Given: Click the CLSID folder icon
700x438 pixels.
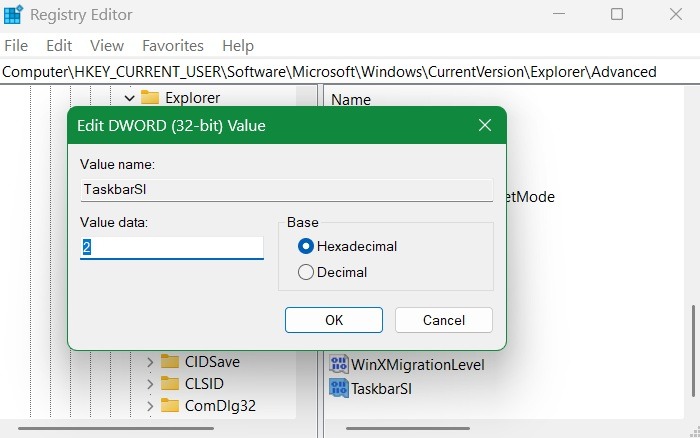Looking at the screenshot, I should (x=170, y=383).
